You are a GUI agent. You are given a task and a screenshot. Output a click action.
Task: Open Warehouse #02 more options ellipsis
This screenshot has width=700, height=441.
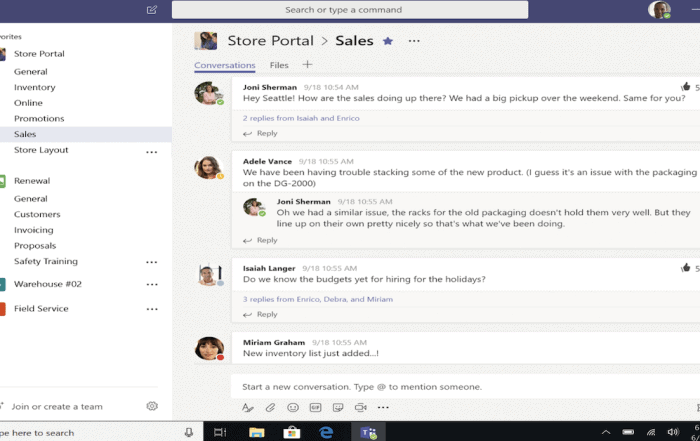[152, 284]
